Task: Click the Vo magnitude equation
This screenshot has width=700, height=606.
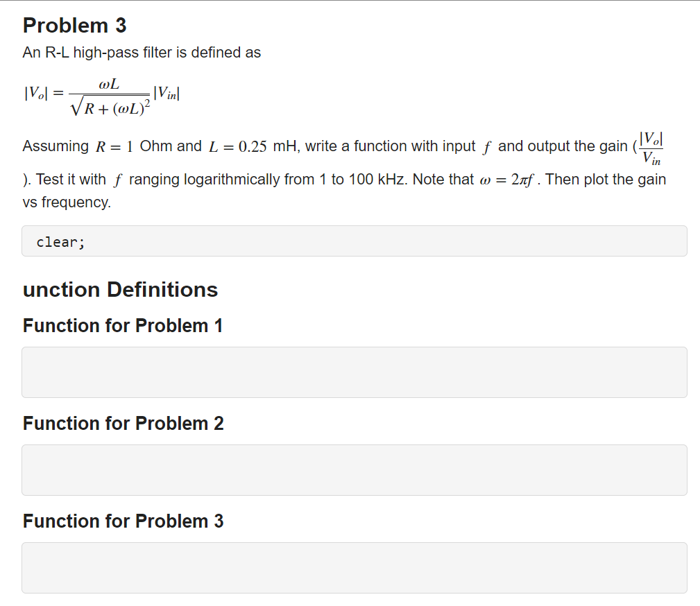Action: 102,96
